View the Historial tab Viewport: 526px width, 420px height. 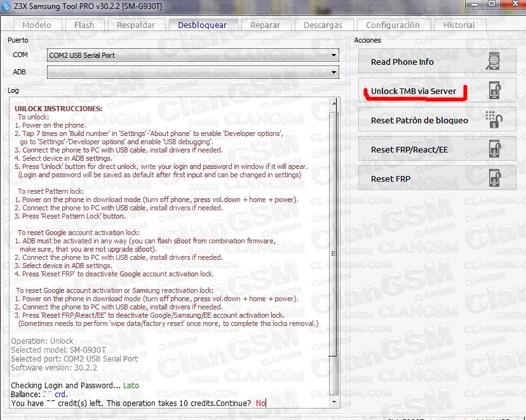(x=459, y=25)
